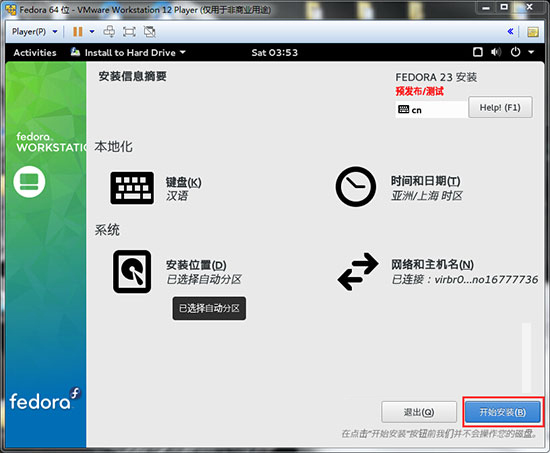This screenshot has width=550, height=453.
Task: Click the 已连接 virbr0 status text
Action: tap(464, 279)
